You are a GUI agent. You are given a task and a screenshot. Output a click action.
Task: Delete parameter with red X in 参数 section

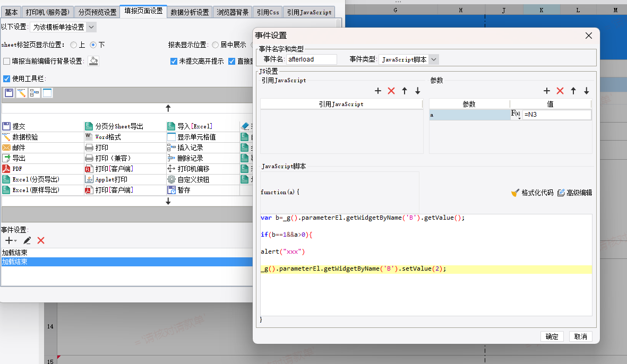pos(560,91)
